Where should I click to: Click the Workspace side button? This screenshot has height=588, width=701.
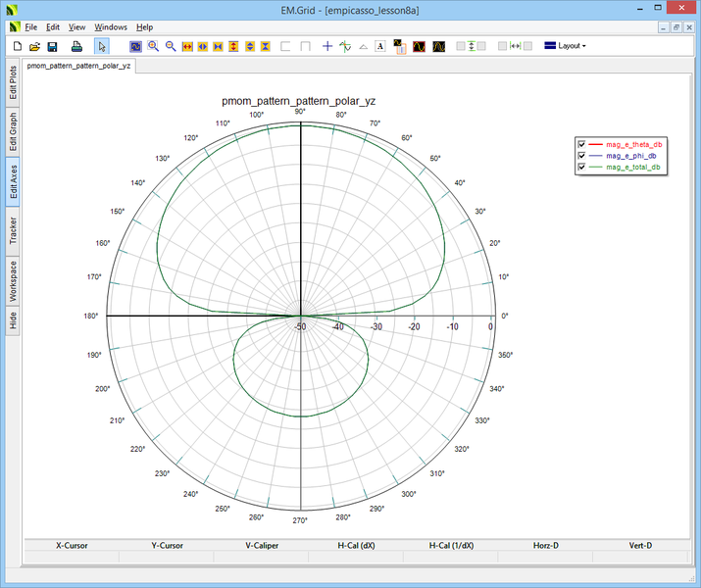[x=13, y=281]
